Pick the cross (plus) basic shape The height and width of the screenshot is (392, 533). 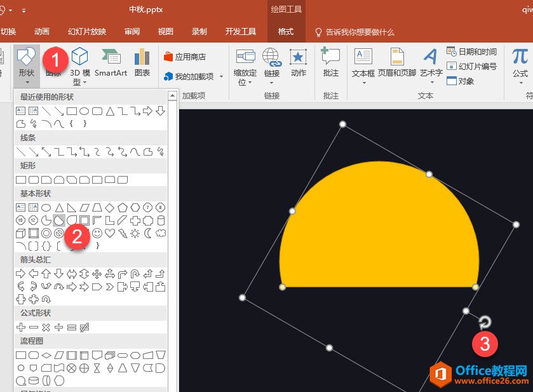[135, 220]
